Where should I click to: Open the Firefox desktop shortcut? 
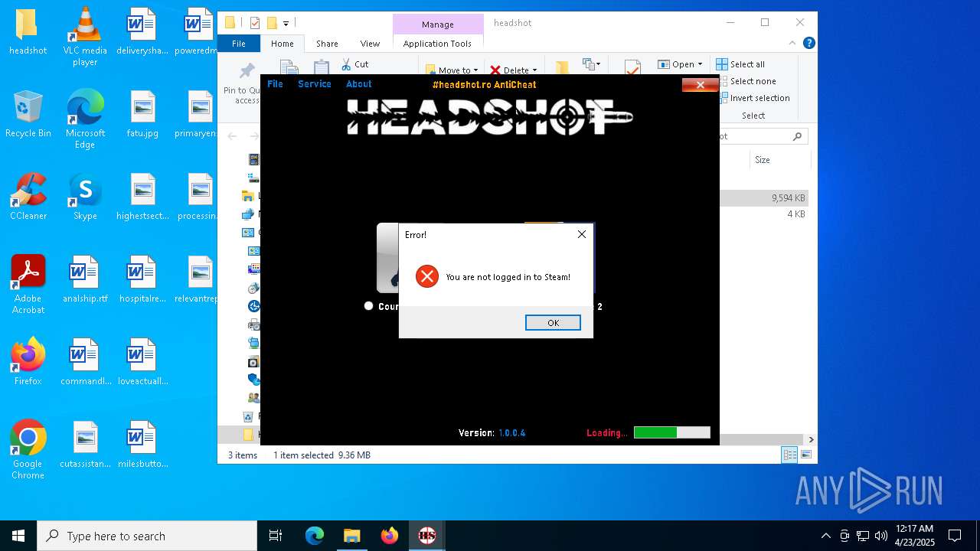[x=28, y=362]
